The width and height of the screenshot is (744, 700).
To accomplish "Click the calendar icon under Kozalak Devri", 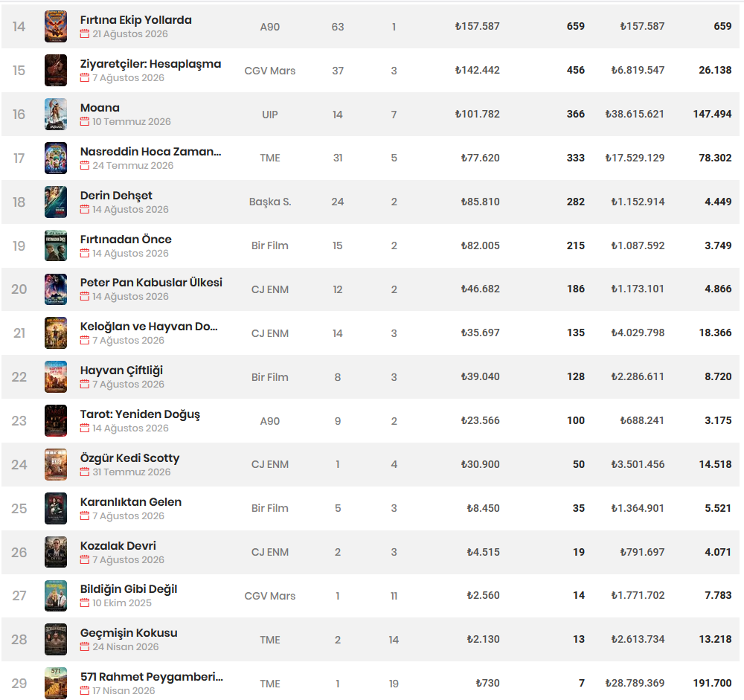I will (x=85, y=560).
